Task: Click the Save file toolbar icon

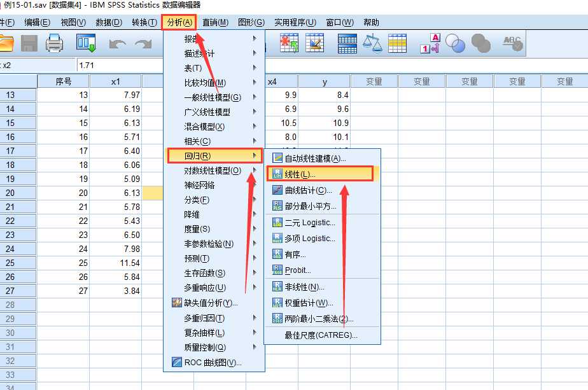Action: click(29, 43)
